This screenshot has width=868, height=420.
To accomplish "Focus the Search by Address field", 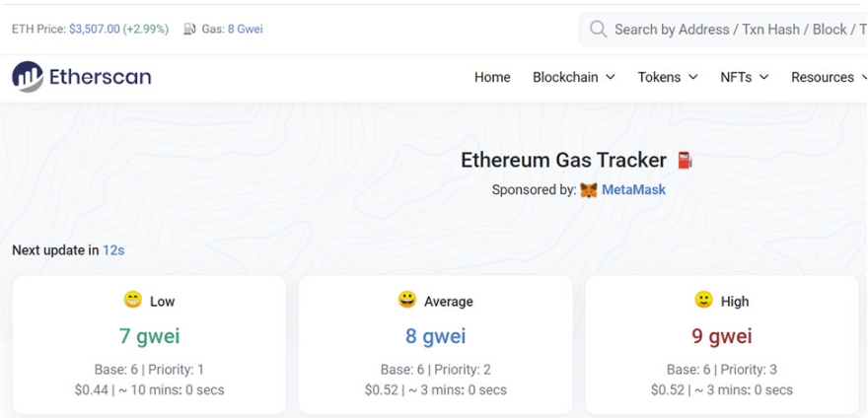I will [724, 30].
